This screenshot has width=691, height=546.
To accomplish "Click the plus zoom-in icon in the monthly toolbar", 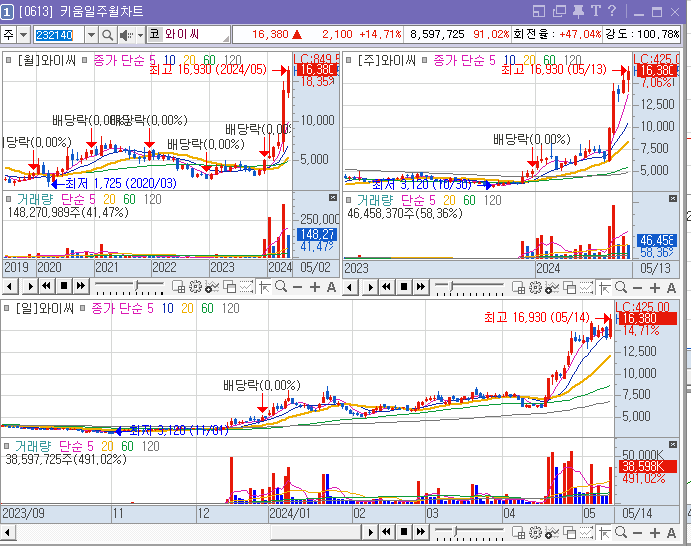I will [315, 287].
